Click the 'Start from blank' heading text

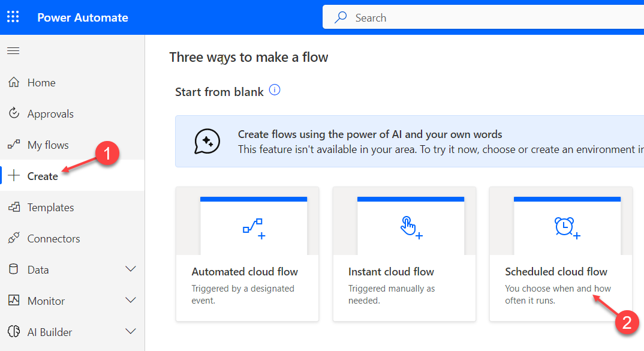219,92
